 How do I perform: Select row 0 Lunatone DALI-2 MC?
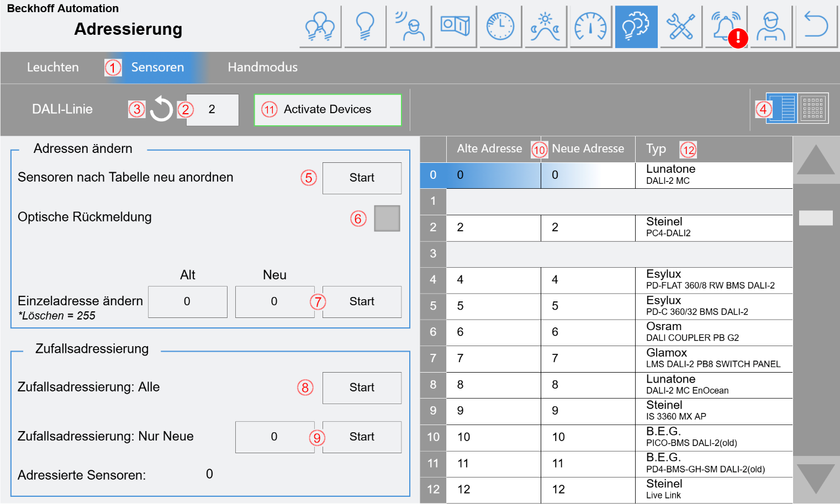(x=606, y=175)
